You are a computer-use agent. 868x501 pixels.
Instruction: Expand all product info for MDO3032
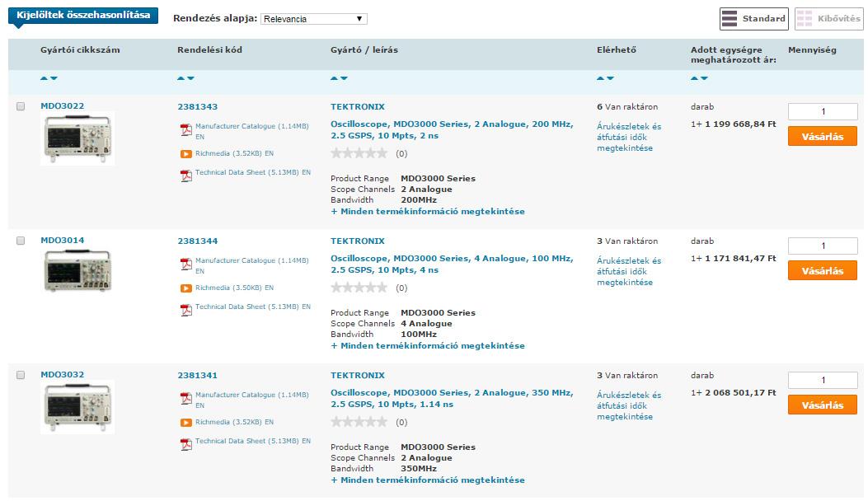pyautogui.click(x=427, y=480)
